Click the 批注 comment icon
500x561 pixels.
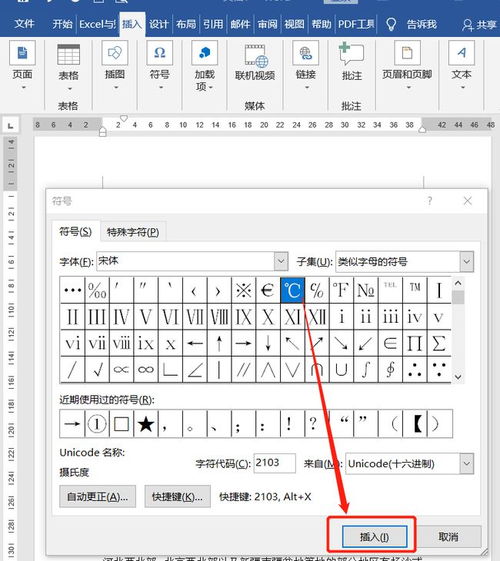point(352,54)
